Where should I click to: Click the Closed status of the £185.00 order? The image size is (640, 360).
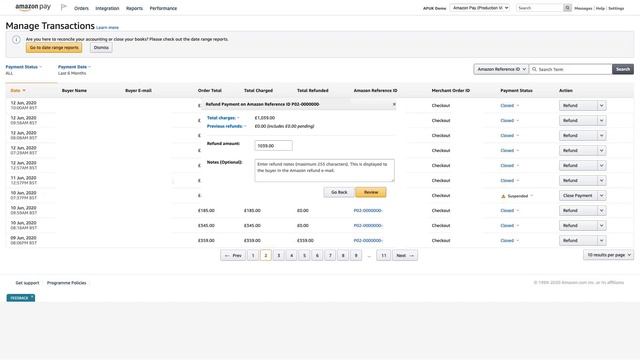click(x=507, y=211)
